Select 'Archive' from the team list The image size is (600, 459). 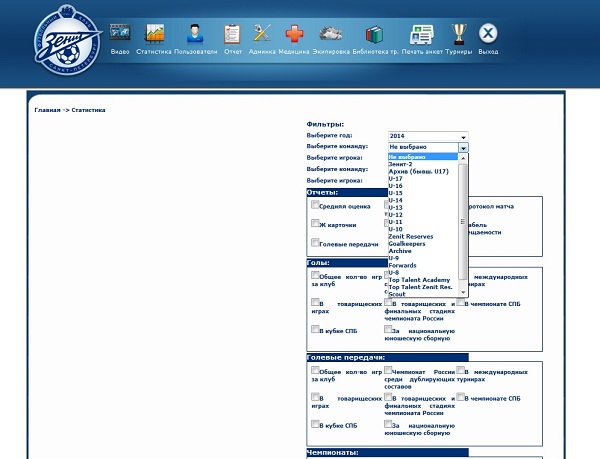click(x=423, y=251)
